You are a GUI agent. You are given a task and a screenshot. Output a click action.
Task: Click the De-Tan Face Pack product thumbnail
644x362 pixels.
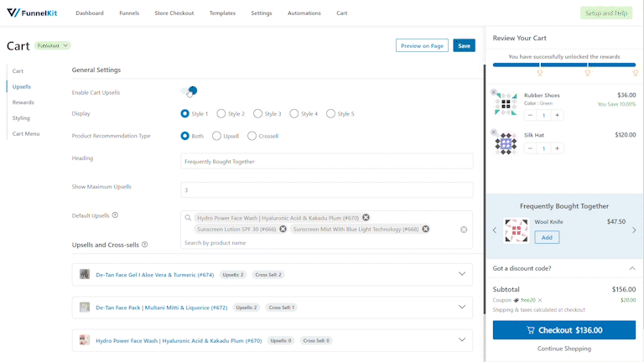coord(85,307)
